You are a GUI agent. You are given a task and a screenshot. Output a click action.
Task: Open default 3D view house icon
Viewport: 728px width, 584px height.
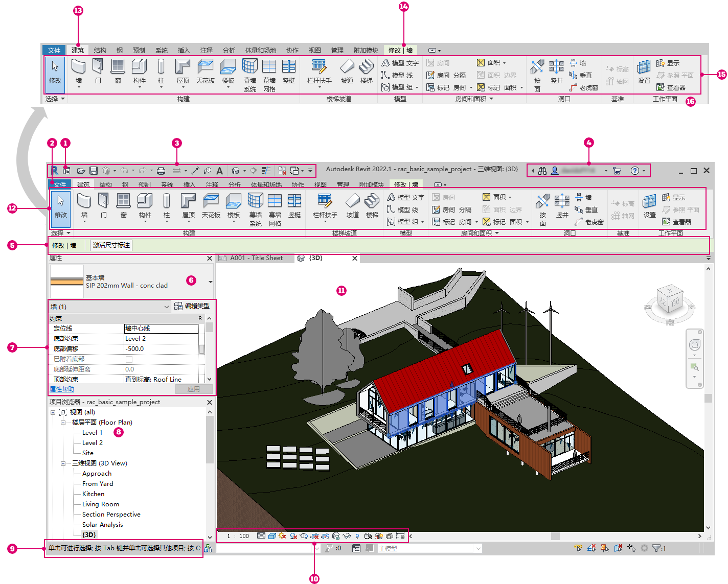click(236, 171)
